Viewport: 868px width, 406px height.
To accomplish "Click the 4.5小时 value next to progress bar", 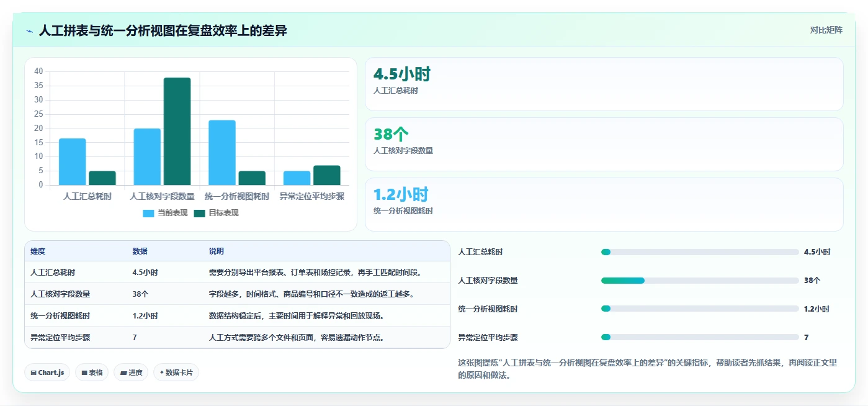I will [x=817, y=252].
